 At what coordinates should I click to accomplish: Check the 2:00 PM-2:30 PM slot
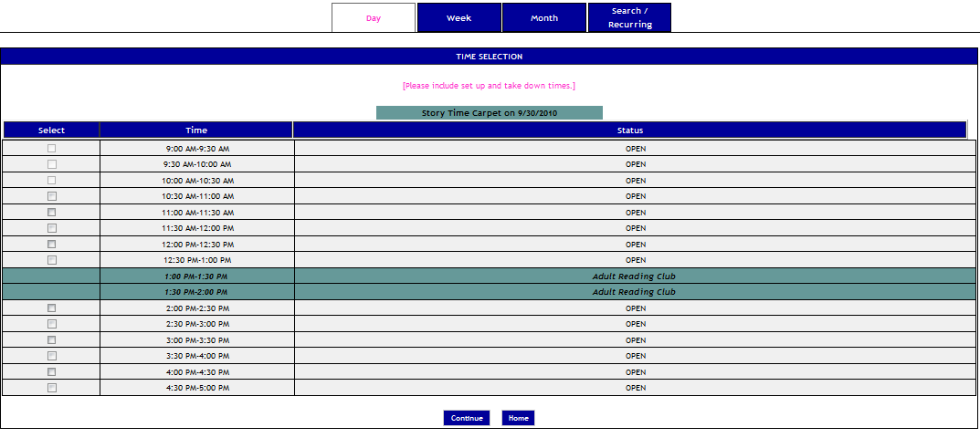(x=52, y=308)
